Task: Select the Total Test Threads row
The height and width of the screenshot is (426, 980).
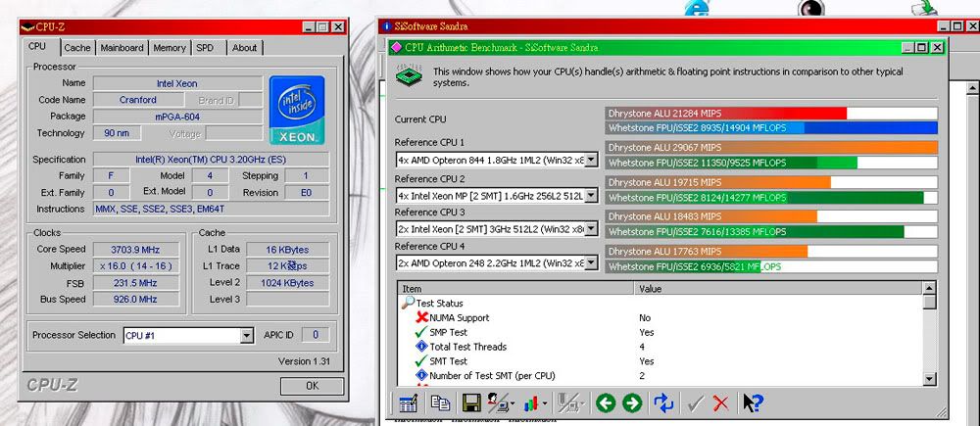Action: click(x=660, y=346)
